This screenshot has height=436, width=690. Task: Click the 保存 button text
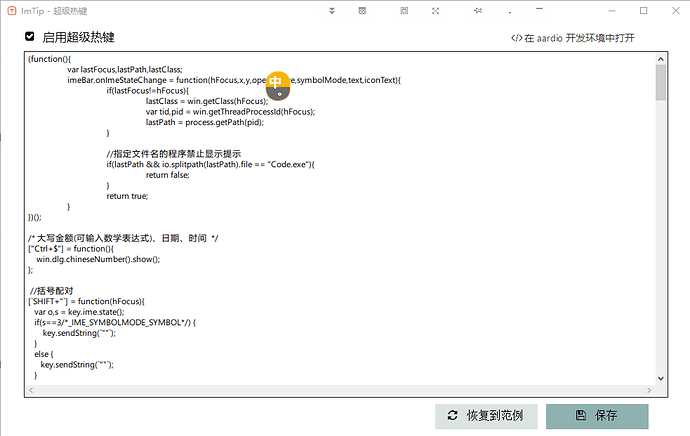[606, 415]
